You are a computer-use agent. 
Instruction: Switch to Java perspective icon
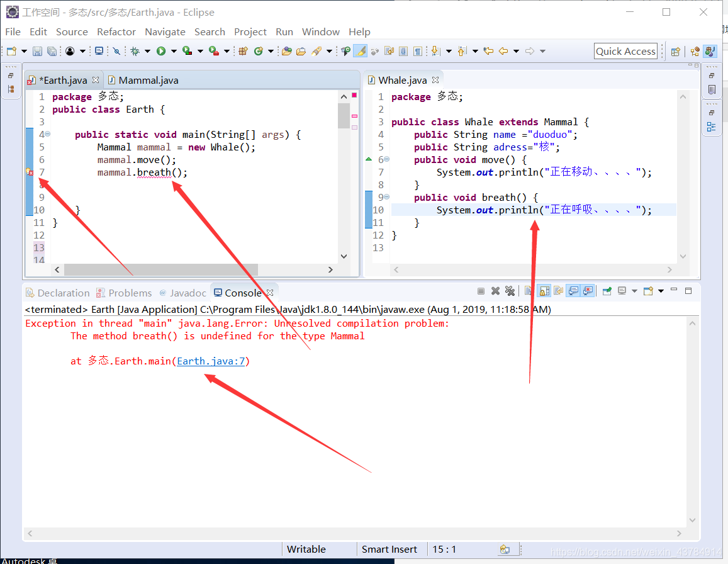tap(710, 51)
